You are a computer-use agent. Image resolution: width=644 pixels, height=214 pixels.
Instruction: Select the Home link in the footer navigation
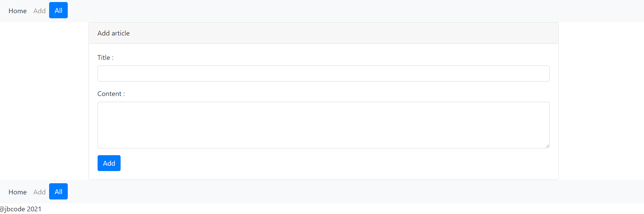click(x=17, y=192)
